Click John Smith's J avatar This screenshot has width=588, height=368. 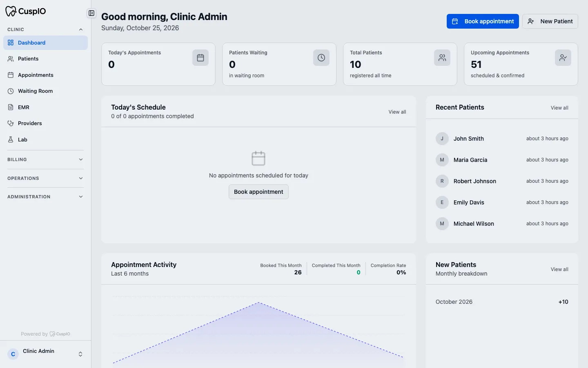[x=442, y=139]
